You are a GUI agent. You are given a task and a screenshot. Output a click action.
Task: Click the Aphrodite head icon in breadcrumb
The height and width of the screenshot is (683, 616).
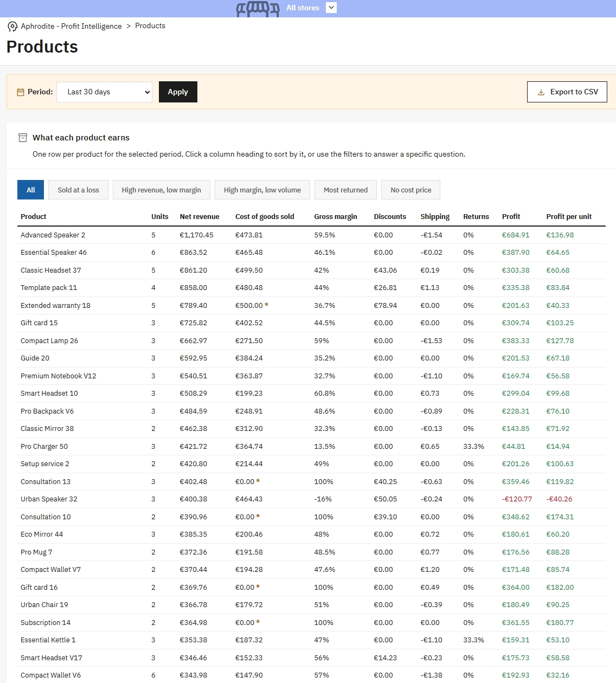point(12,27)
